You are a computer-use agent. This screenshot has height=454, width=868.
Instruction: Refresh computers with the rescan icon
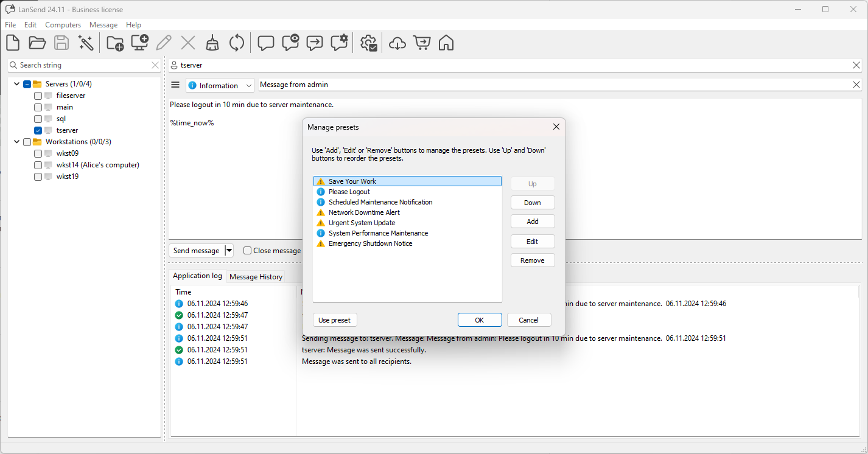coord(236,43)
